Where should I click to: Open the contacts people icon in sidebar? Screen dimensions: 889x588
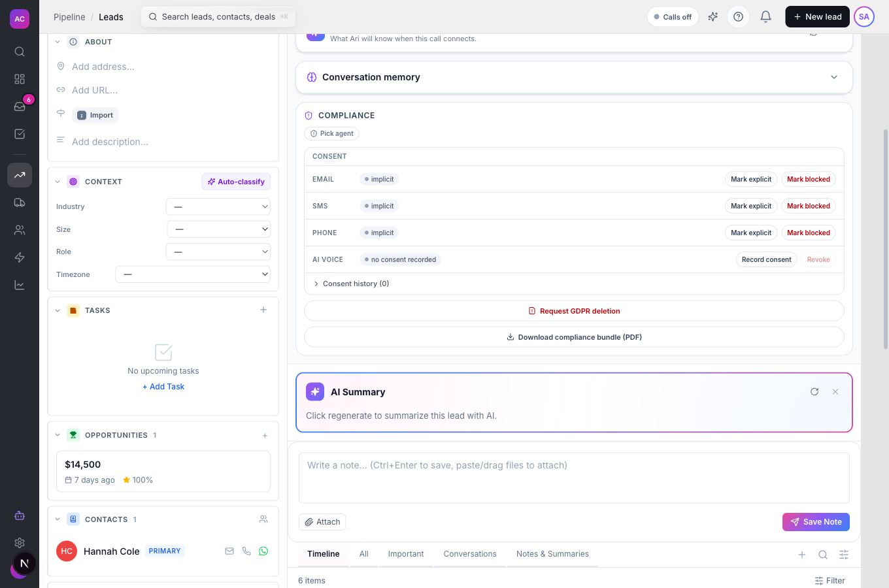click(20, 230)
